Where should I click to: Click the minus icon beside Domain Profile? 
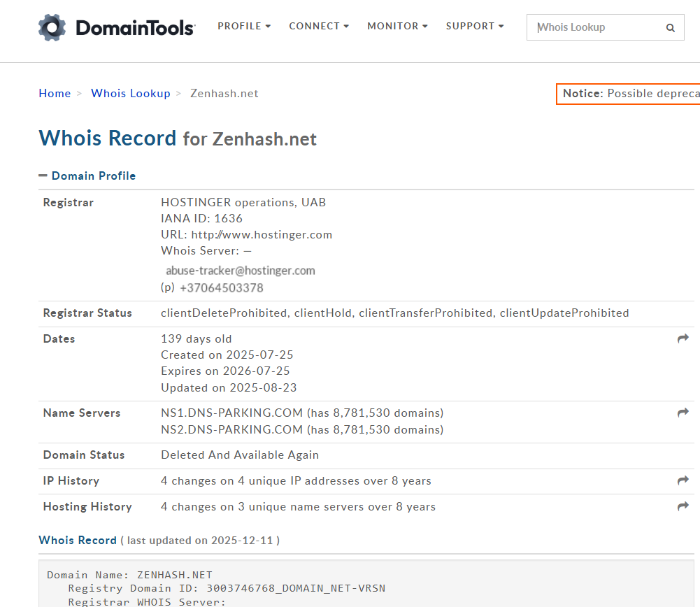point(43,176)
